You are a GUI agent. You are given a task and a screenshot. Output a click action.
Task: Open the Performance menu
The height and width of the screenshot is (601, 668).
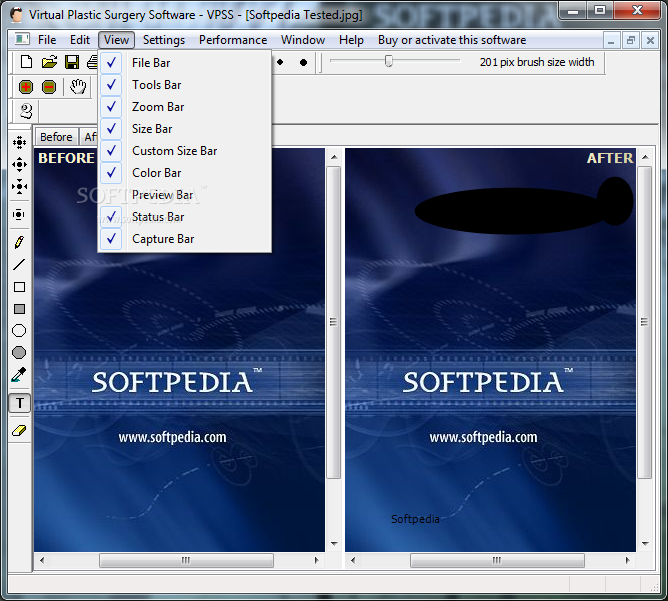(x=233, y=40)
